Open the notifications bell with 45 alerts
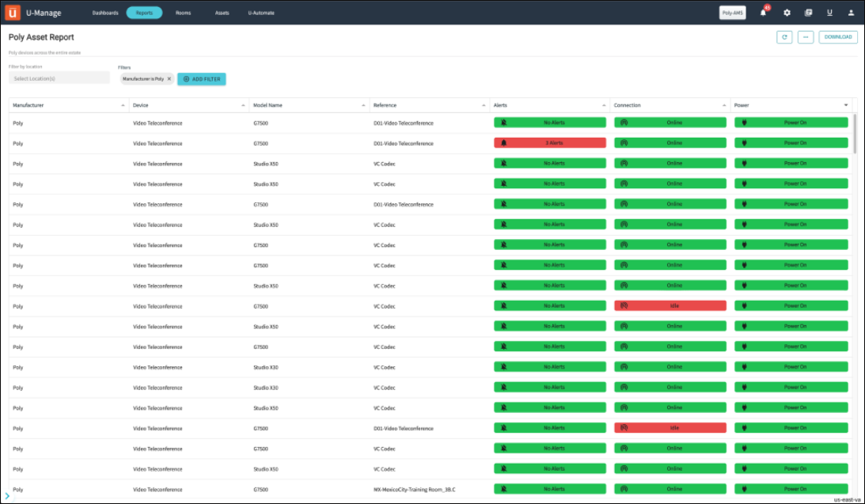Viewport: 865px width, 504px height. [x=761, y=13]
